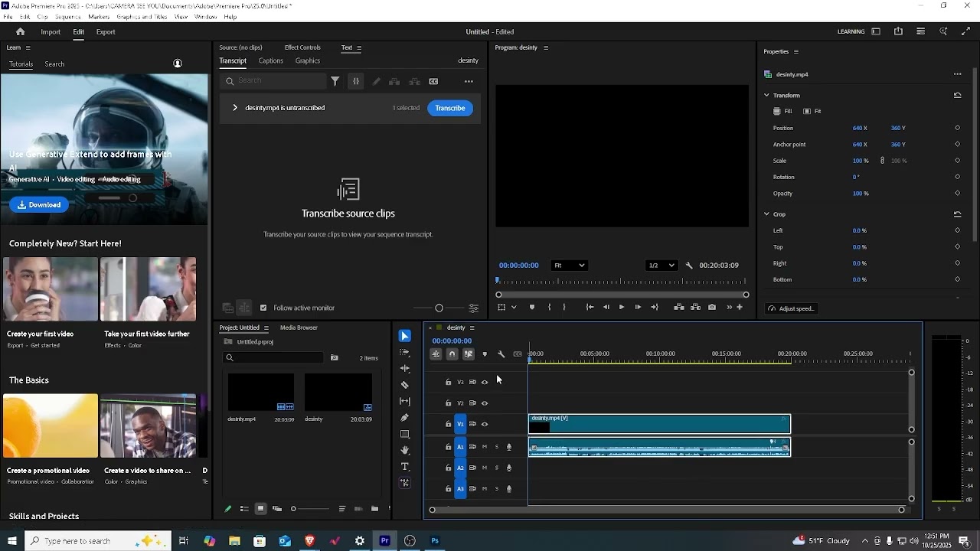Click Text panel zoom slider handle
The height and width of the screenshot is (551, 980).
point(439,308)
